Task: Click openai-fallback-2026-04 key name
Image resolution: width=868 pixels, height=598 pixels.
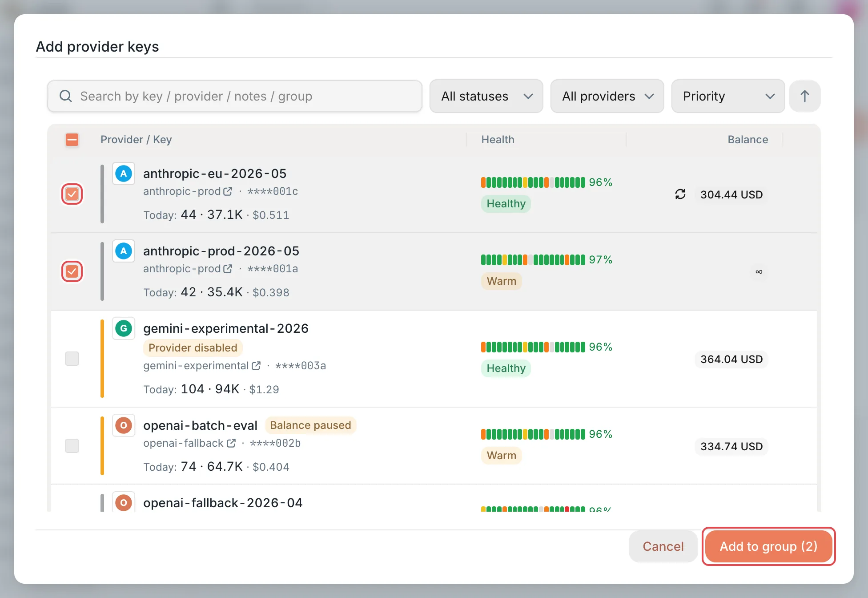Action: click(x=223, y=503)
